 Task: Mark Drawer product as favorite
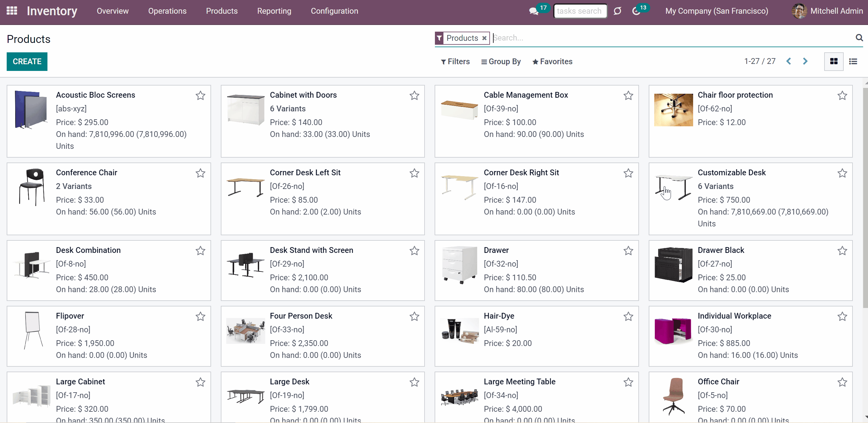pyautogui.click(x=628, y=251)
